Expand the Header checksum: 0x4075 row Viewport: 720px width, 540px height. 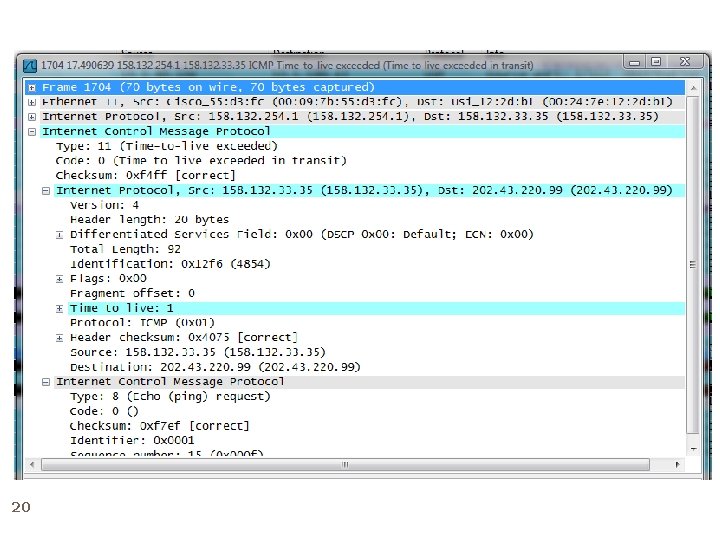(59, 338)
